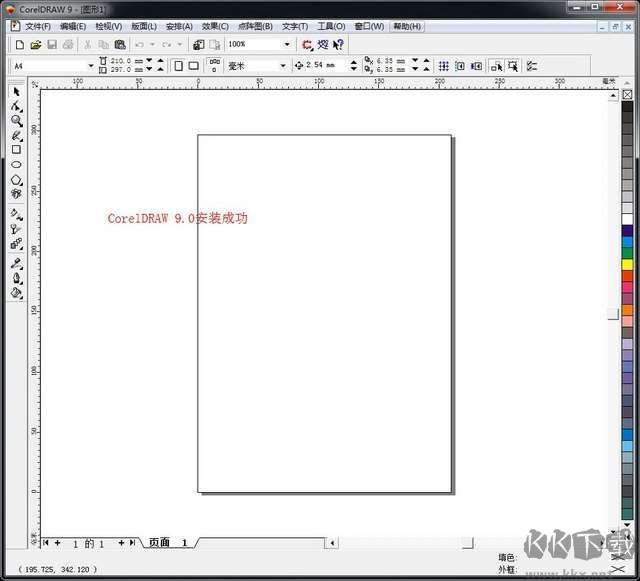Increase the nudge offset 2.54 mm

354,62
